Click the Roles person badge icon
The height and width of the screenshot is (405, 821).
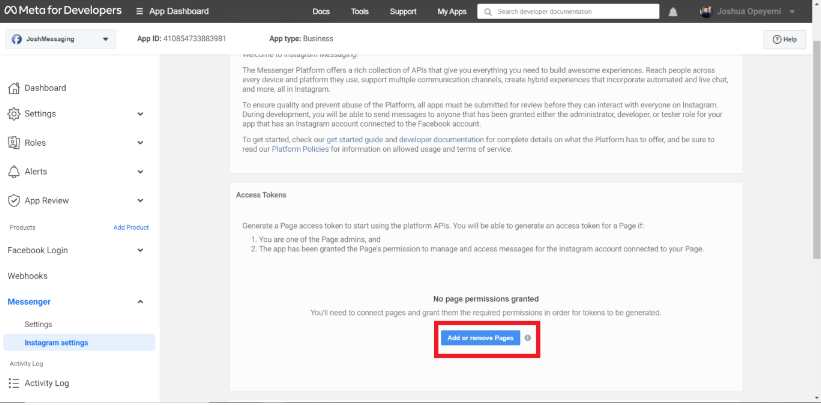14,143
